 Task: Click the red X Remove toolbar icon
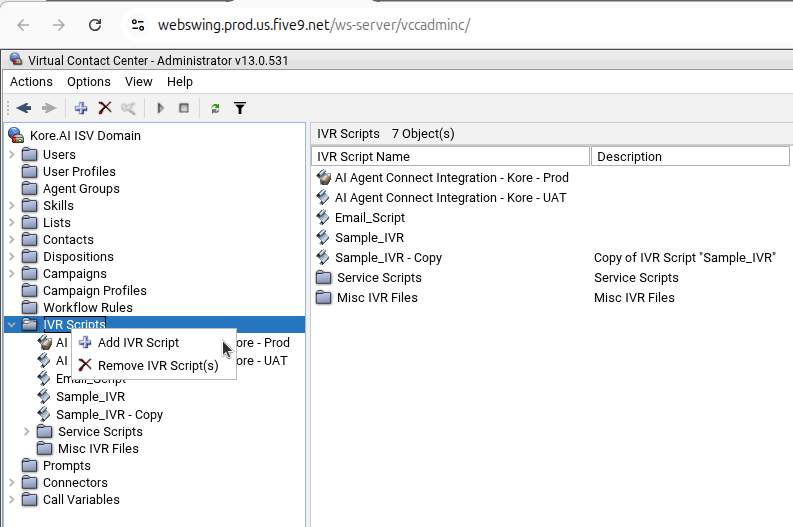(x=105, y=108)
